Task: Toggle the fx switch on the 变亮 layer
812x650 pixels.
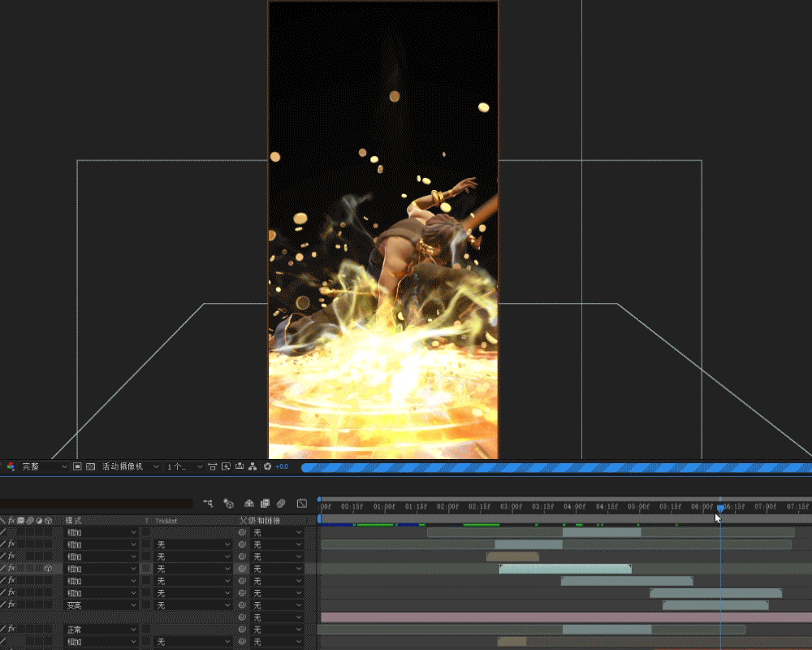Action: click(x=11, y=604)
